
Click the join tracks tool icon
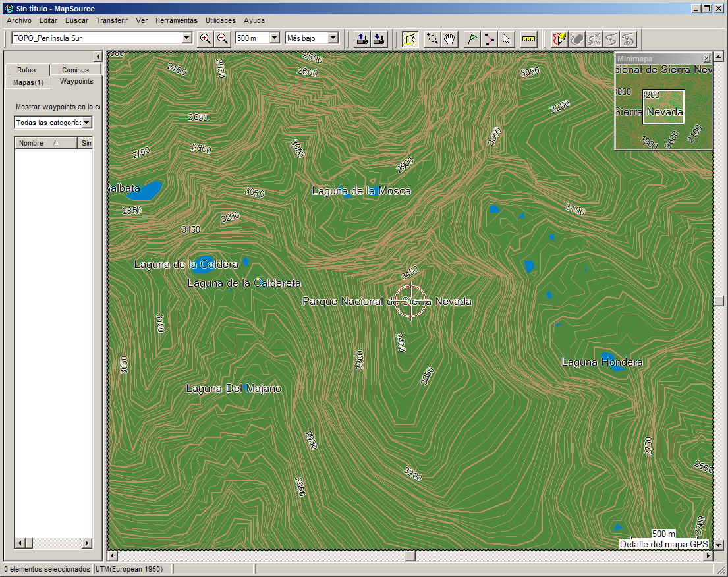[x=611, y=39]
